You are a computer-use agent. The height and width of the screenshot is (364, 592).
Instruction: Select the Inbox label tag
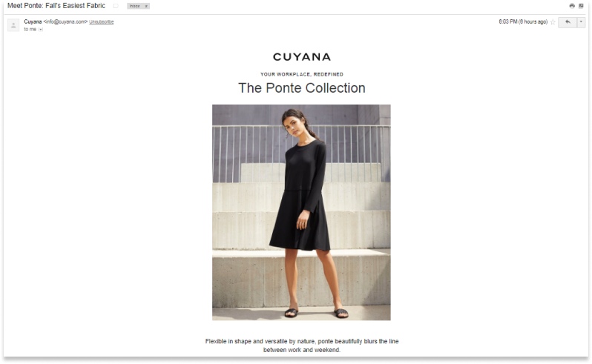pos(135,6)
